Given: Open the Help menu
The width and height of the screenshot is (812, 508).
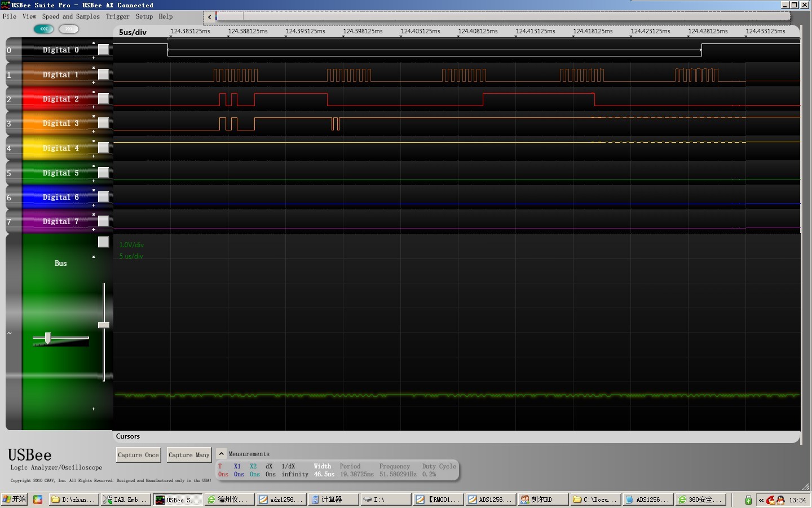Looking at the screenshot, I should [x=166, y=16].
